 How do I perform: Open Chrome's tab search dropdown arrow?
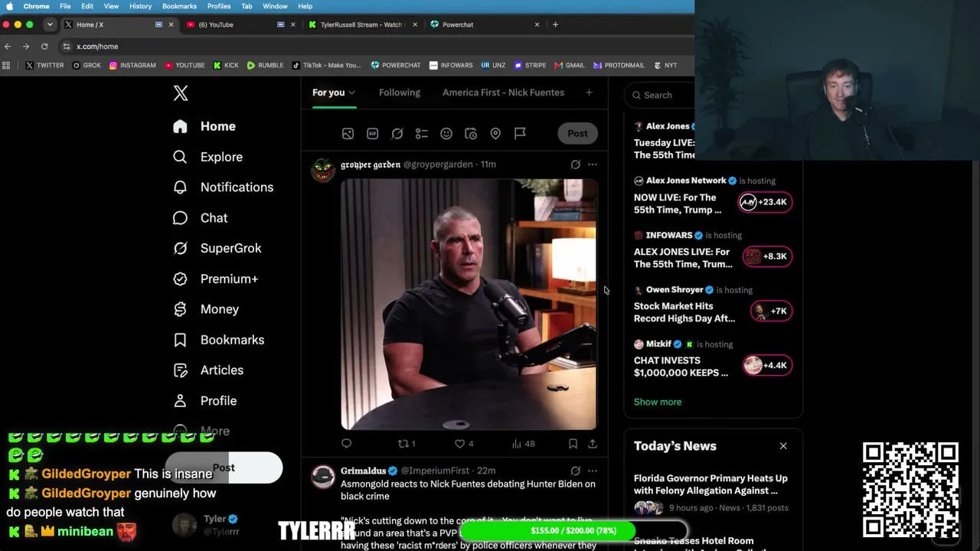point(50,24)
